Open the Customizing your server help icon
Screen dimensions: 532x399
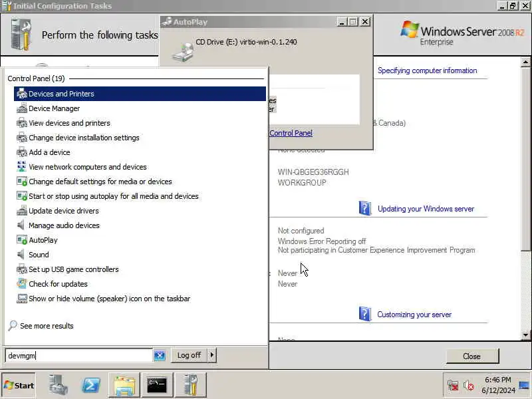(x=365, y=314)
